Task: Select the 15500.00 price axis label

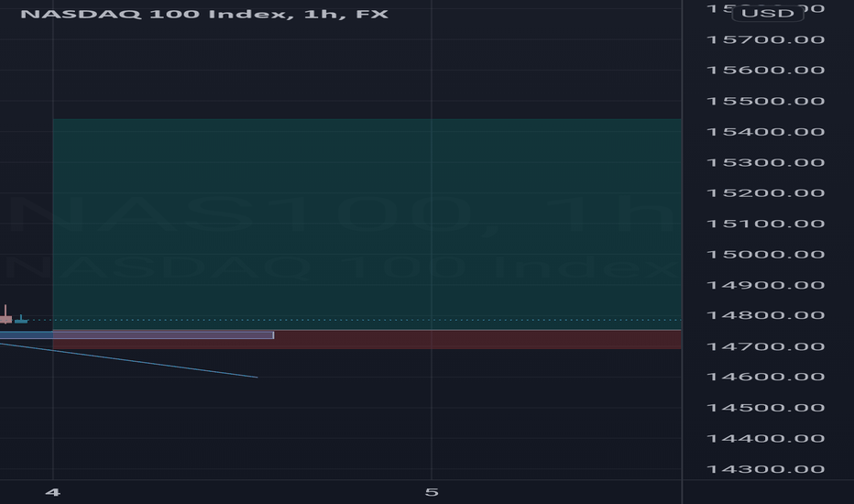Action: tap(765, 102)
